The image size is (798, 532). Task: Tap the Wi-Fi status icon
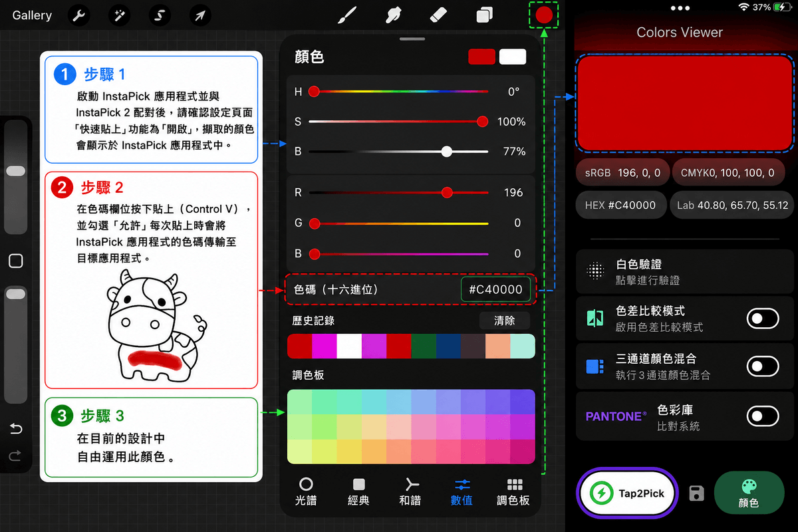(743, 7)
